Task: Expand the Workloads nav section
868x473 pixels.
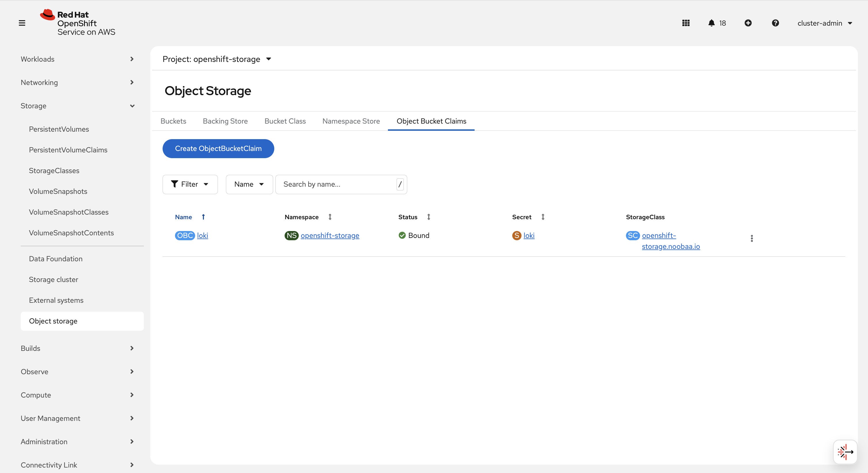Action: 77,59
